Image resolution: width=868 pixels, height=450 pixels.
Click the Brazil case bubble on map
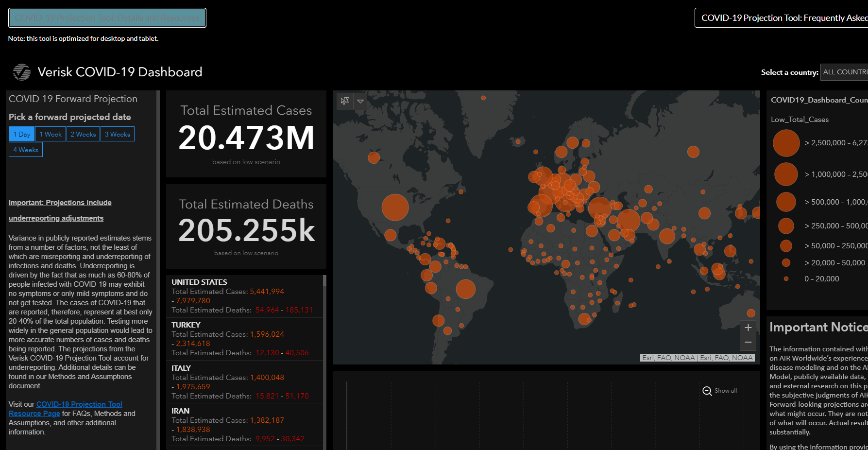coord(465,289)
